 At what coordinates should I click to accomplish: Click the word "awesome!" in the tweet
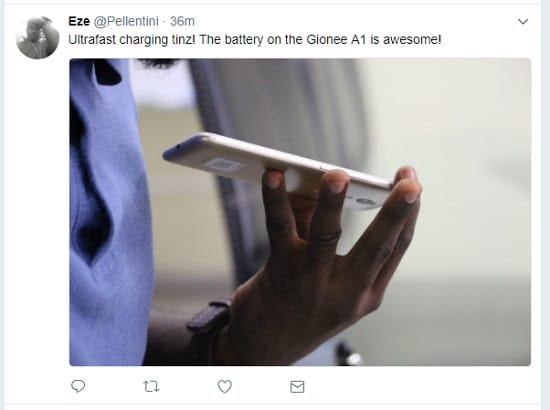[412, 40]
